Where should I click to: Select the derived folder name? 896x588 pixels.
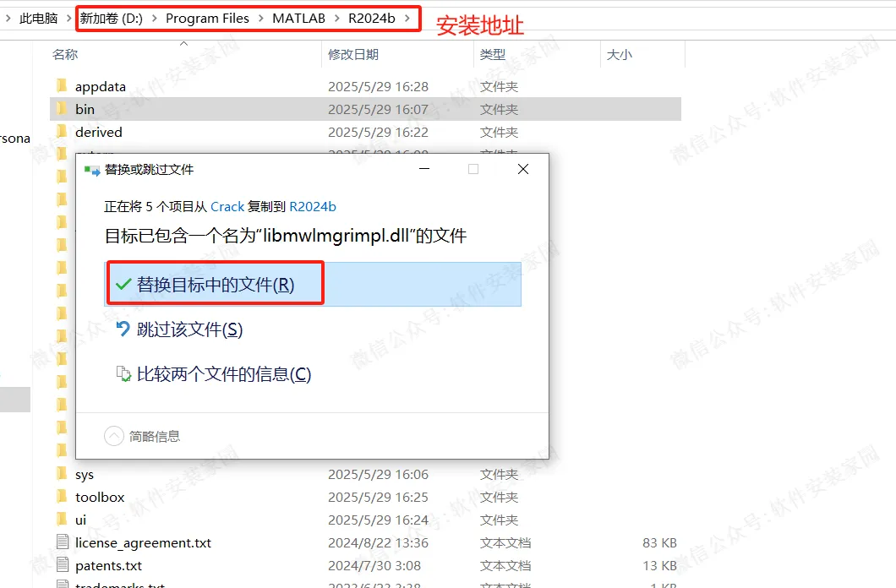(99, 132)
